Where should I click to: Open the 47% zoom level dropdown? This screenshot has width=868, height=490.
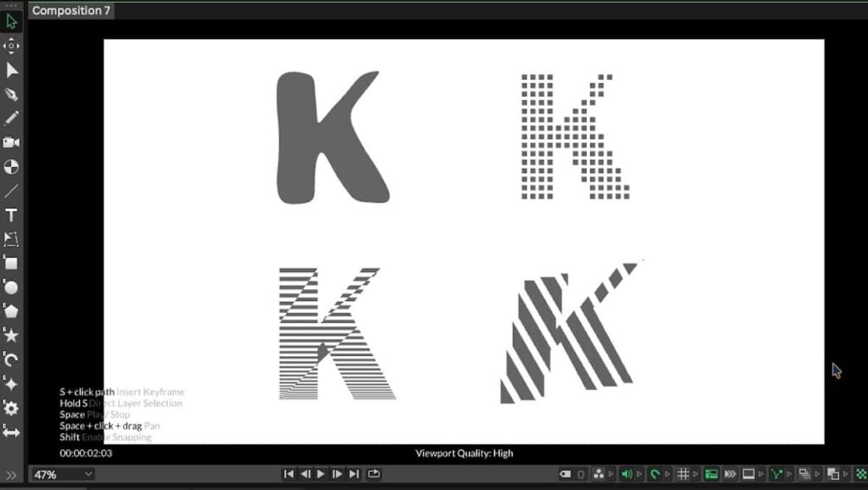tap(62, 475)
